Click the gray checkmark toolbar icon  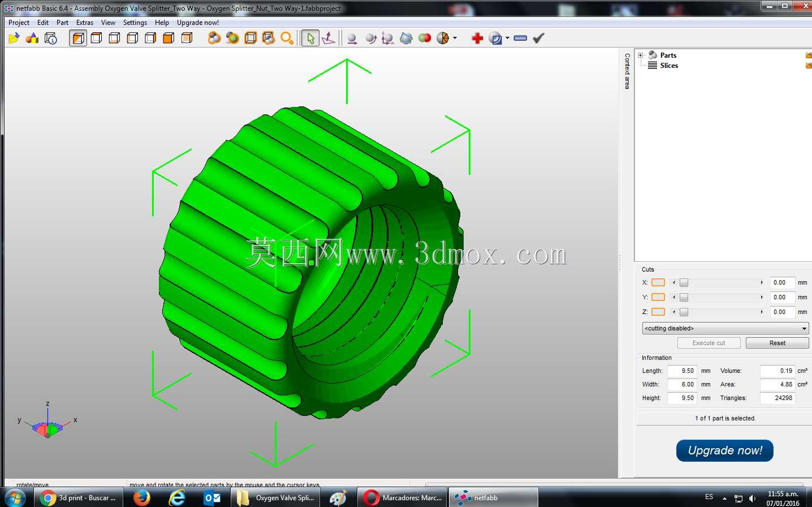(539, 38)
